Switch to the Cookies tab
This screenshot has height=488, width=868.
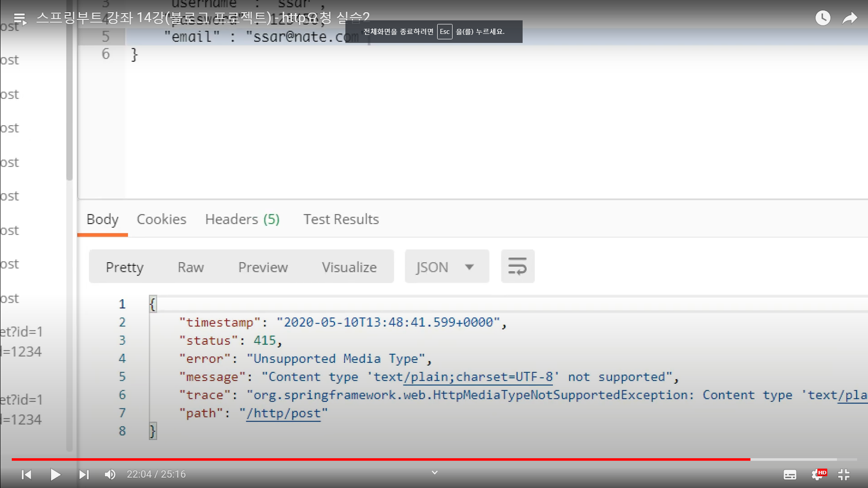[x=161, y=219]
